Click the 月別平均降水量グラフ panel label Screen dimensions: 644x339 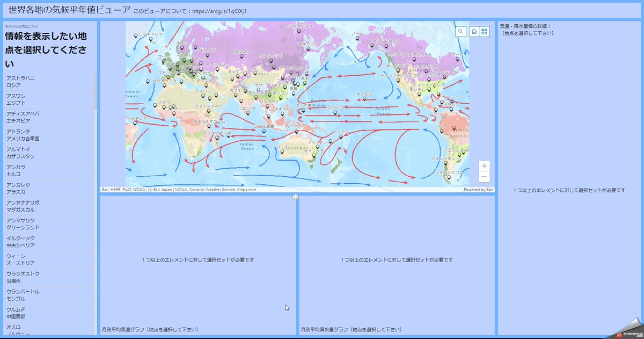click(x=351, y=329)
